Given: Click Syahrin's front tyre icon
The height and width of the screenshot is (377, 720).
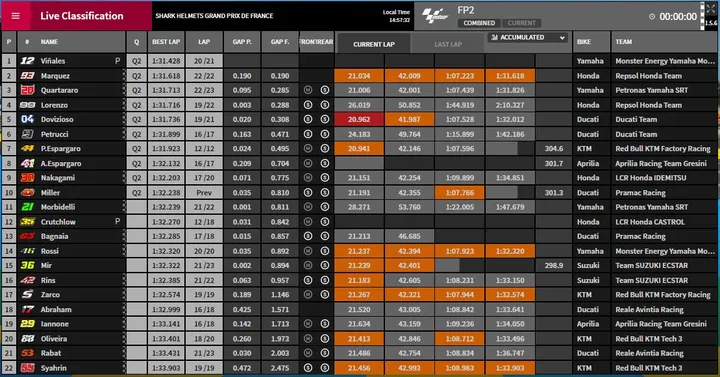Looking at the screenshot, I should tap(308, 368).
